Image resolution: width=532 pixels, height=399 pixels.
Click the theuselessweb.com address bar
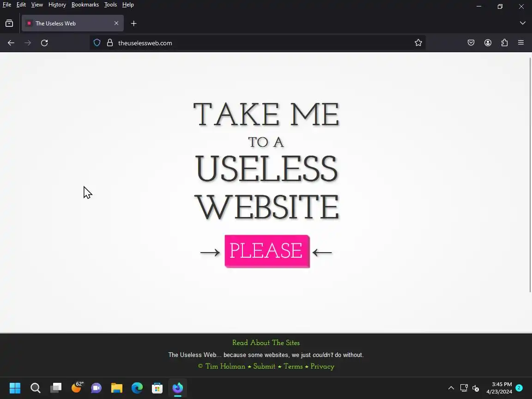pos(258,43)
